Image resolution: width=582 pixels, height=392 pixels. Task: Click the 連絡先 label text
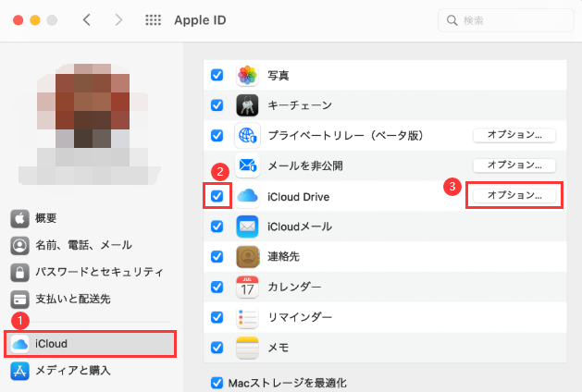[x=283, y=257]
